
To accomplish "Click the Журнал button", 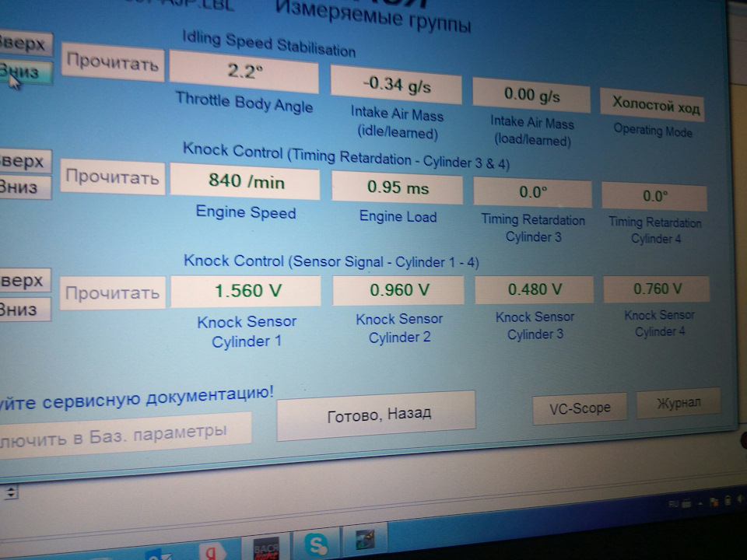I will pos(679,403).
